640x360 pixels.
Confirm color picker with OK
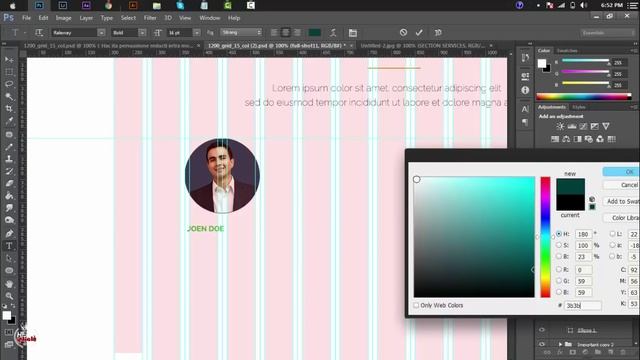tap(621, 172)
